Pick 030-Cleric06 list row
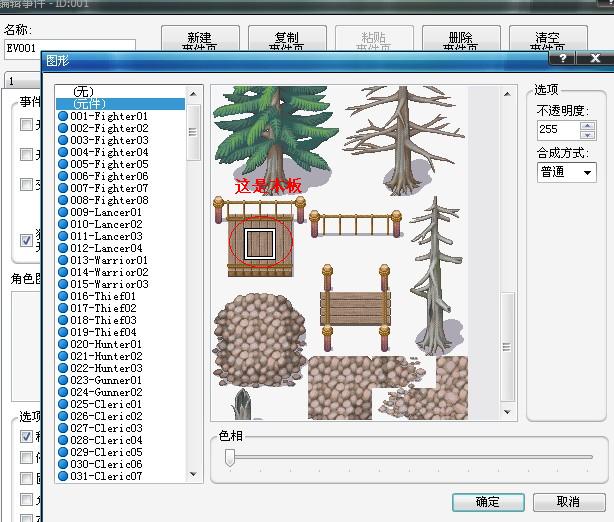614x522 pixels. [x=121, y=464]
